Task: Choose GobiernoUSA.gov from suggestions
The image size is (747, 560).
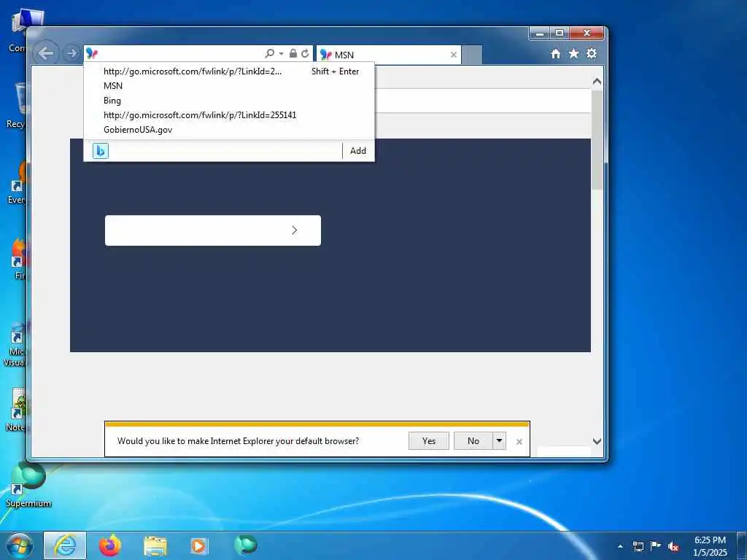Action: pyautogui.click(x=228, y=130)
